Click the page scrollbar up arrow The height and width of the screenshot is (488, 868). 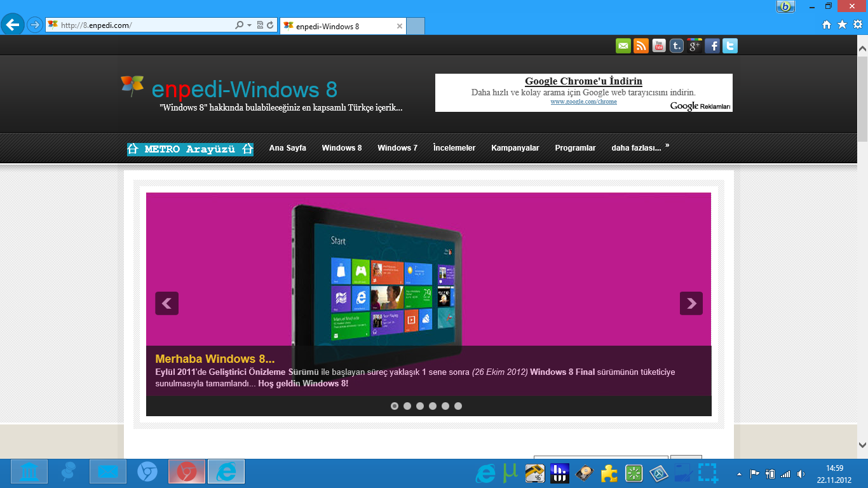click(x=862, y=48)
